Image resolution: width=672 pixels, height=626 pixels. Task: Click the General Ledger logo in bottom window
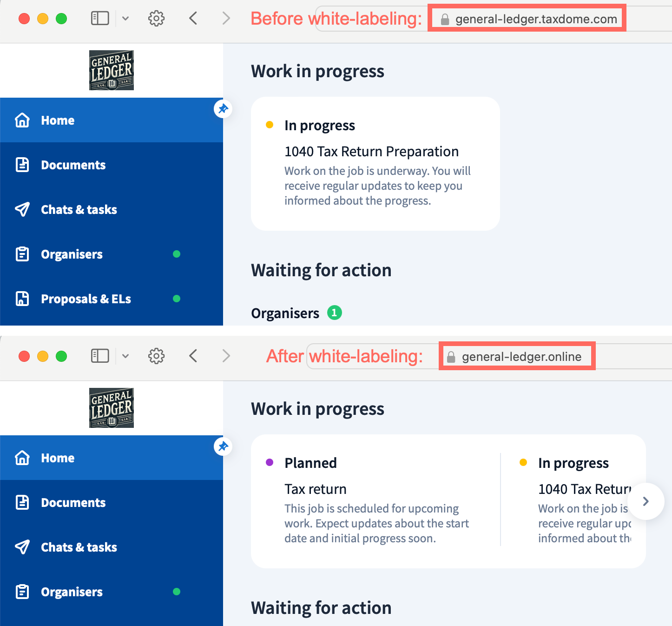point(112,408)
